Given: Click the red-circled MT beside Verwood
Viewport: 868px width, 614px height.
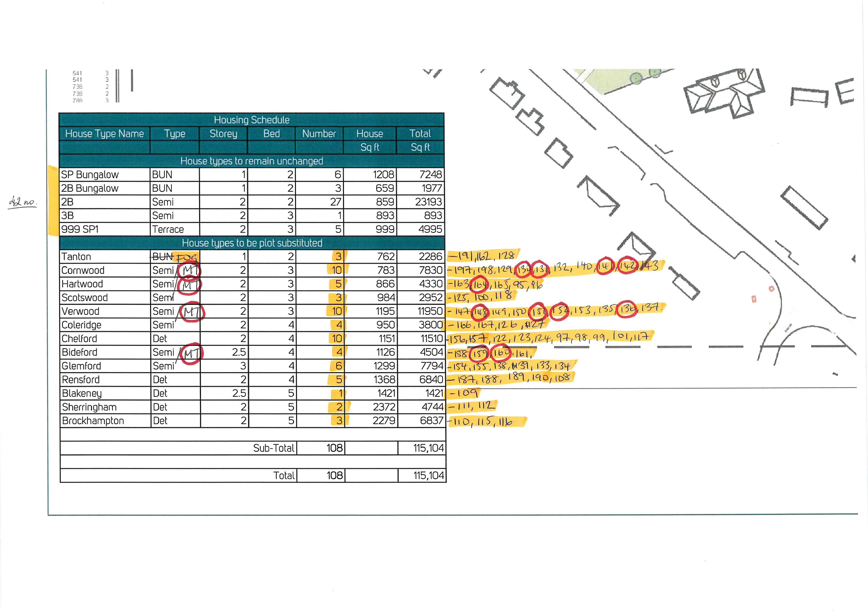Looking at the screenshot, I should (x=192, y=312).
